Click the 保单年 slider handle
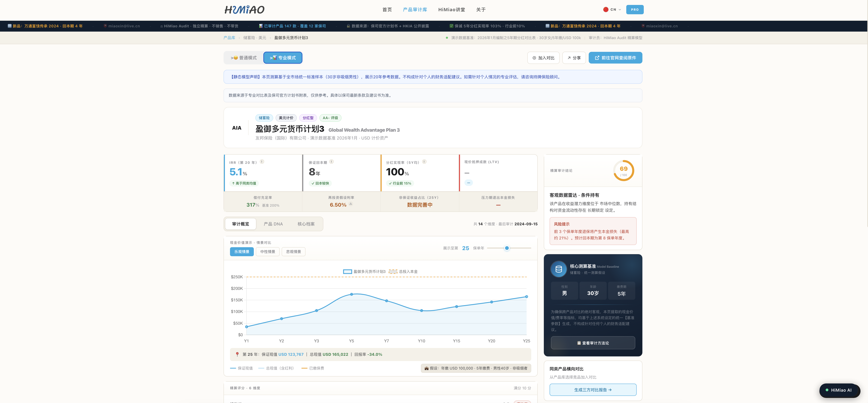 (507, 248)
